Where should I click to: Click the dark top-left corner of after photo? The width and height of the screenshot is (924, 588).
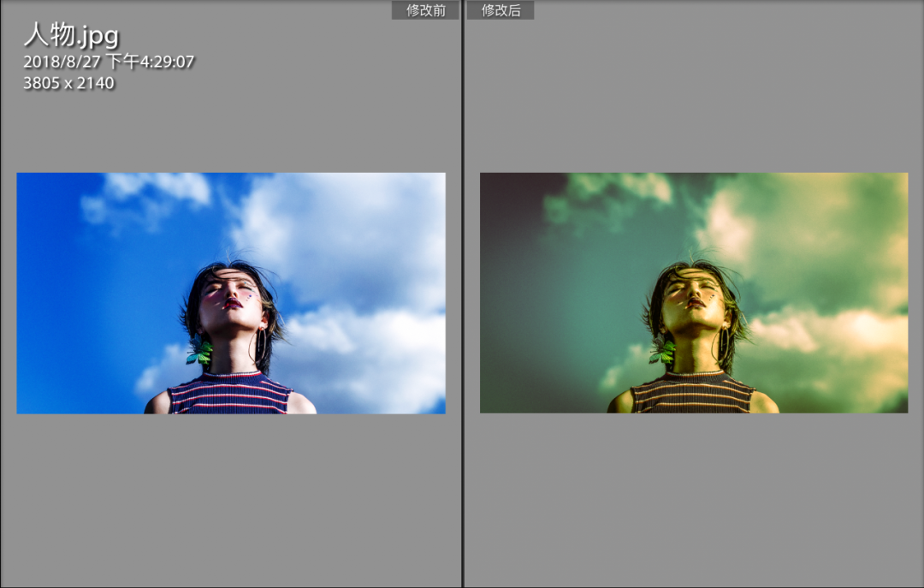pyautogui.click(x=500, y=193)
